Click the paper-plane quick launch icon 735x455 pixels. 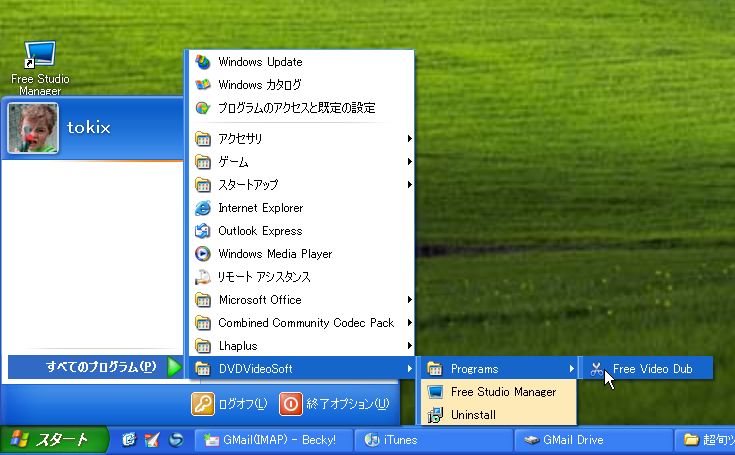click(x=152, y=440)
